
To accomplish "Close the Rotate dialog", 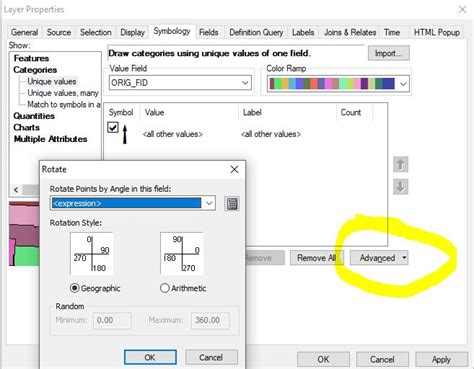I will [x=234, y=169].
